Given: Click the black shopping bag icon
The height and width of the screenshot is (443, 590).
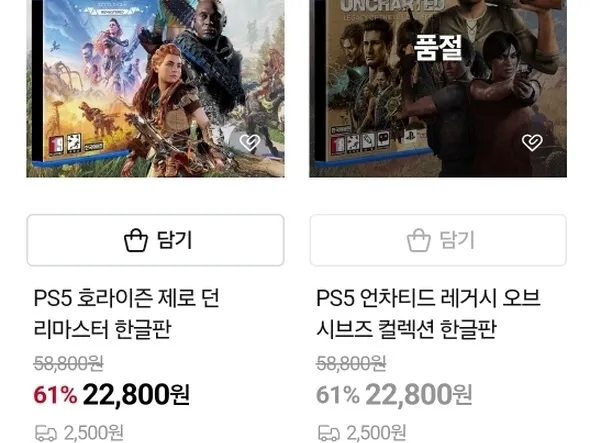Looking at the screenshot, I should tap(136, 240).
